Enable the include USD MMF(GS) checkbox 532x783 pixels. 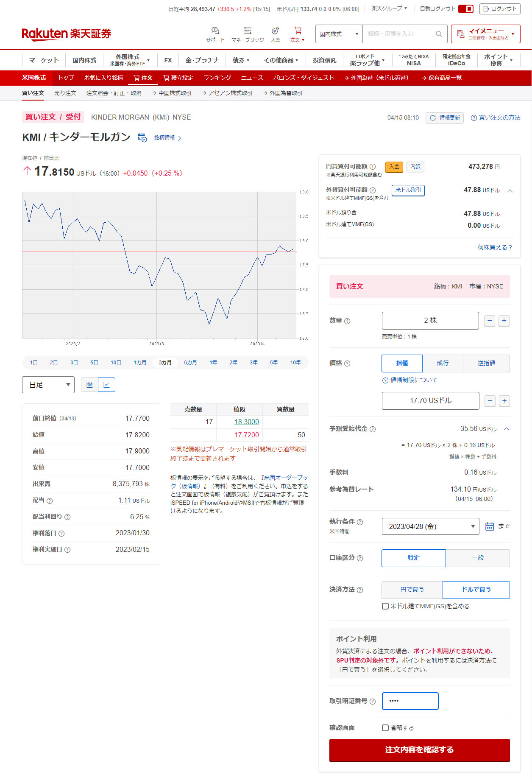(x=385, y=606)
